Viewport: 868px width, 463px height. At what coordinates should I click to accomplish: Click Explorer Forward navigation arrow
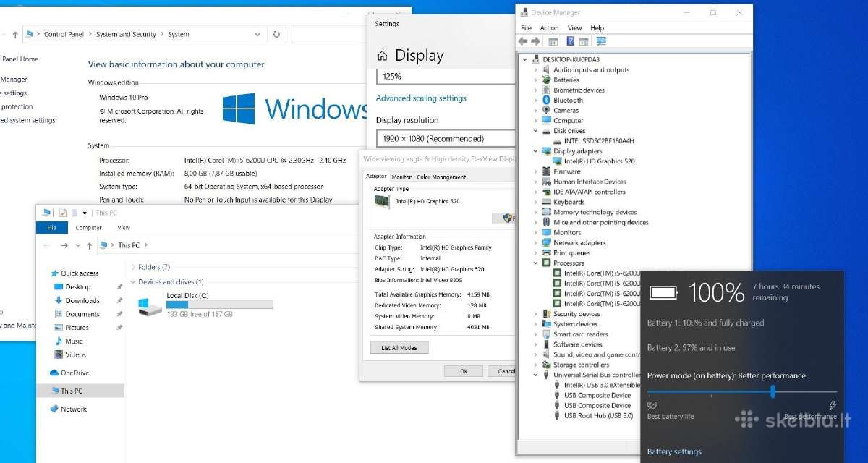pyautogui.click(x=64, y=246)
